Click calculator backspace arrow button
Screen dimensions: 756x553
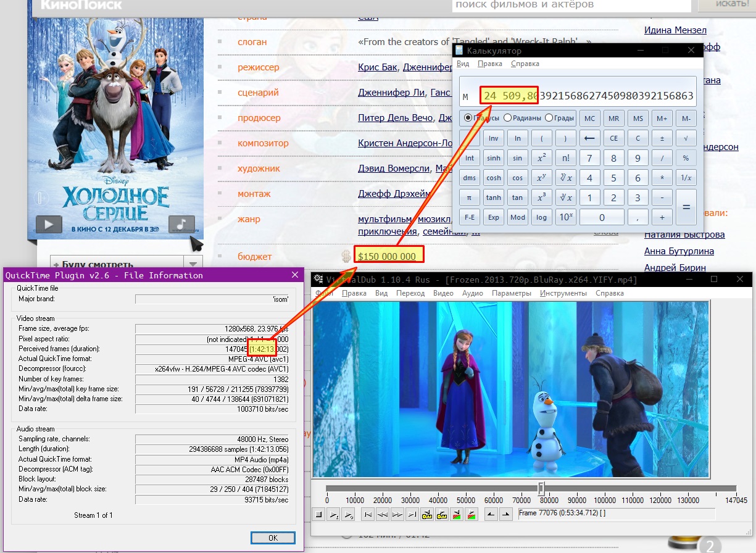[x=589, y=138]
